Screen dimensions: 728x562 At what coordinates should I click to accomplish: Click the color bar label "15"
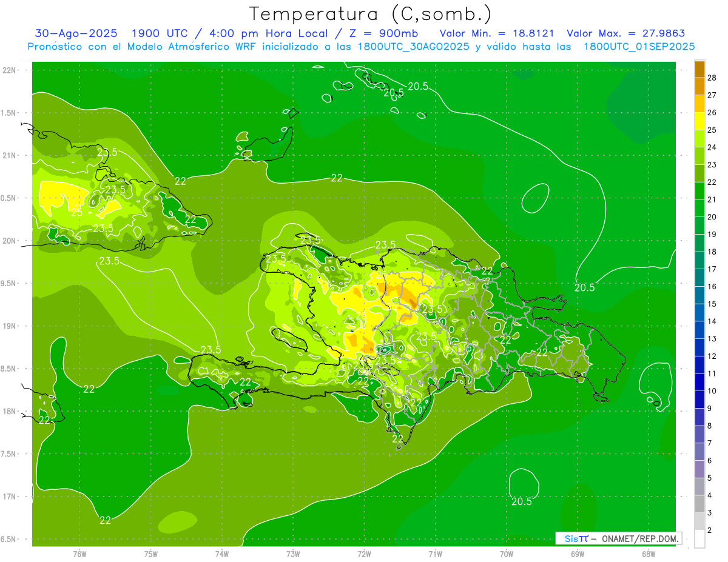coord(712,304)
